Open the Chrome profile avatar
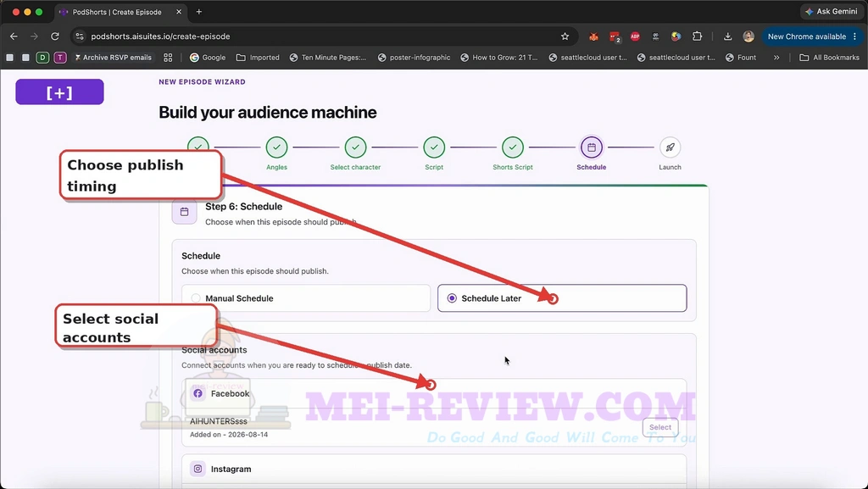Screen dimensions: 868x489 (x=748, y=36)
